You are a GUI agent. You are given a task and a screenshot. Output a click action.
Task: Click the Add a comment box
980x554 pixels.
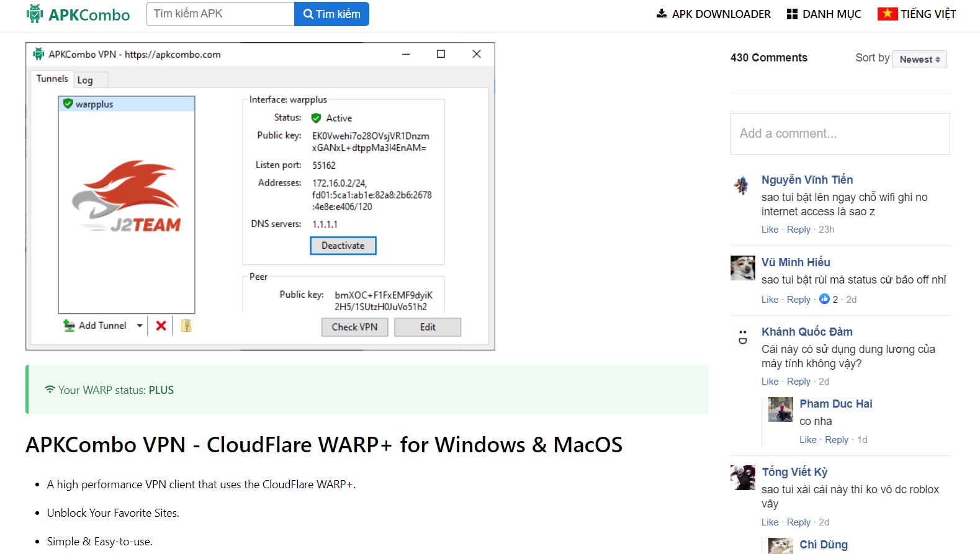[x=840, y=133]
